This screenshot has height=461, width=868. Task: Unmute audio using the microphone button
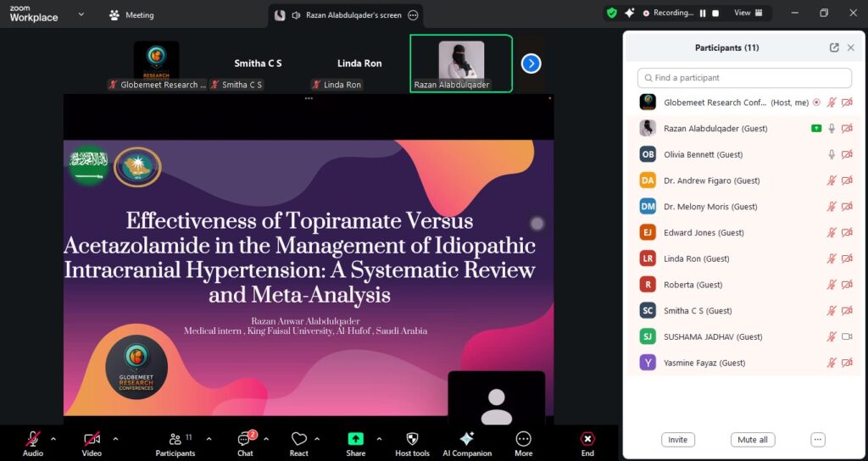(x=33, y=439)
